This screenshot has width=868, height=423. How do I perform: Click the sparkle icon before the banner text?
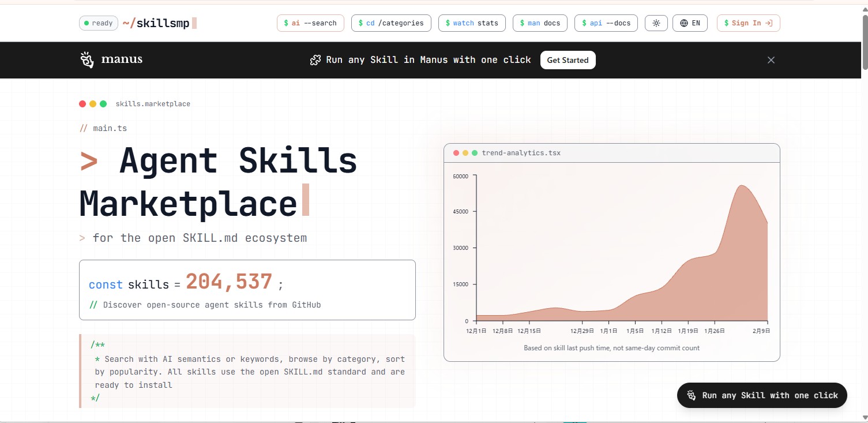click(315, 60)
